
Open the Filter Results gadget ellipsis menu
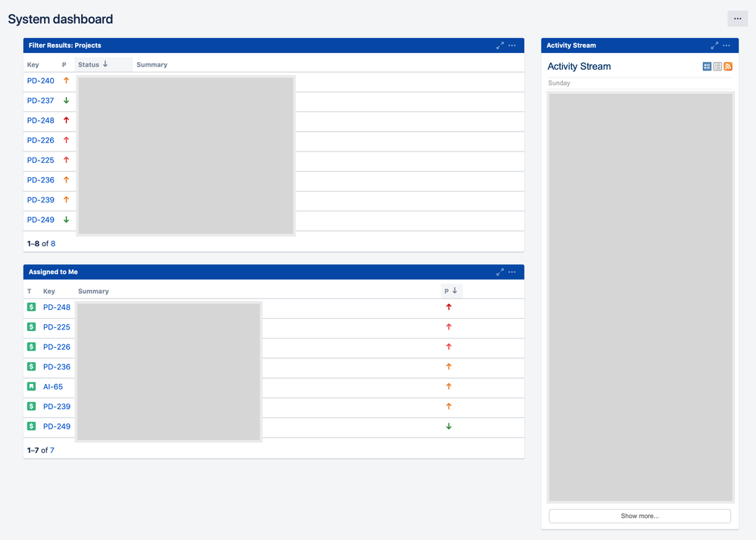513,45
